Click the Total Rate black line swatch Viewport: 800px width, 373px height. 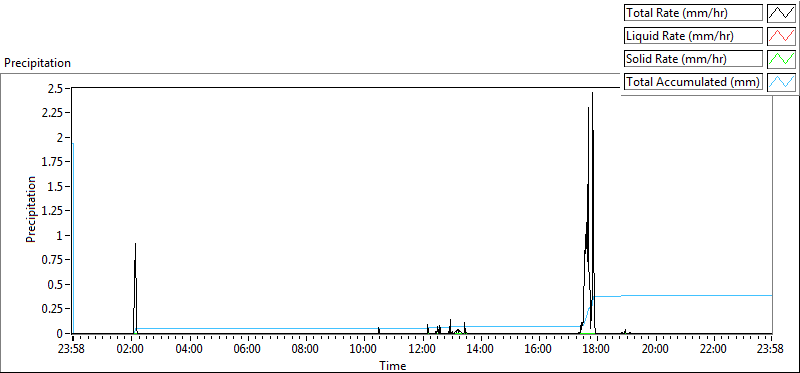coord(781,13)
